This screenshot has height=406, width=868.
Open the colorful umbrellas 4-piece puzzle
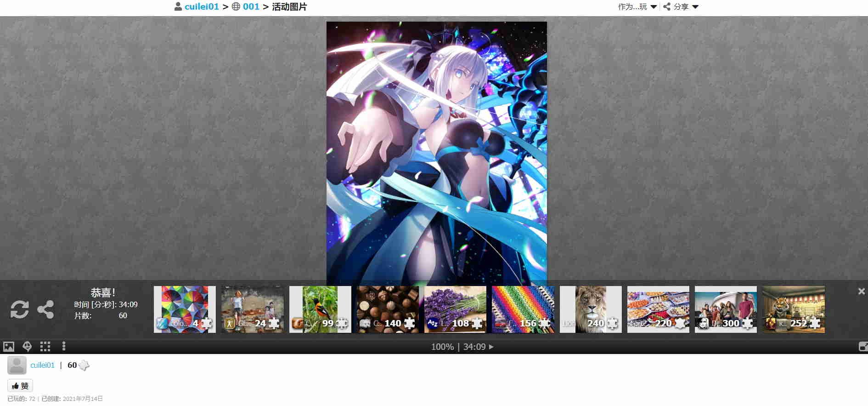pos(185,309)
